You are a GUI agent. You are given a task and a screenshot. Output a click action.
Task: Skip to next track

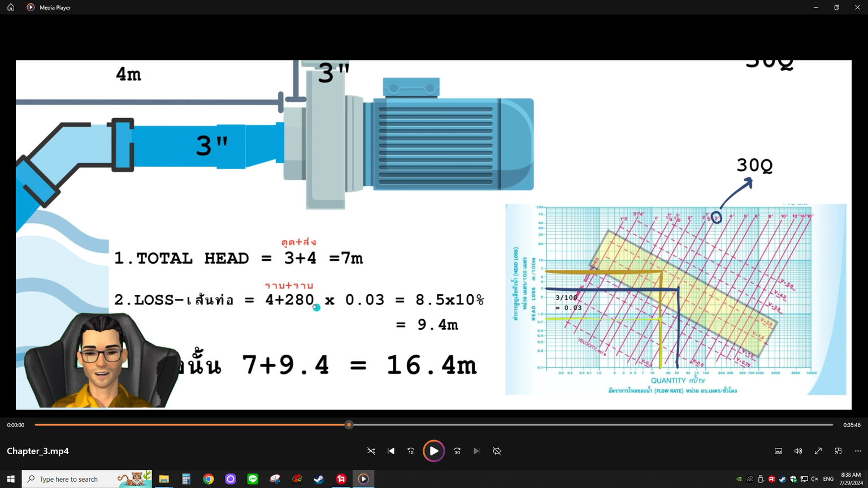tap(477, 451)
